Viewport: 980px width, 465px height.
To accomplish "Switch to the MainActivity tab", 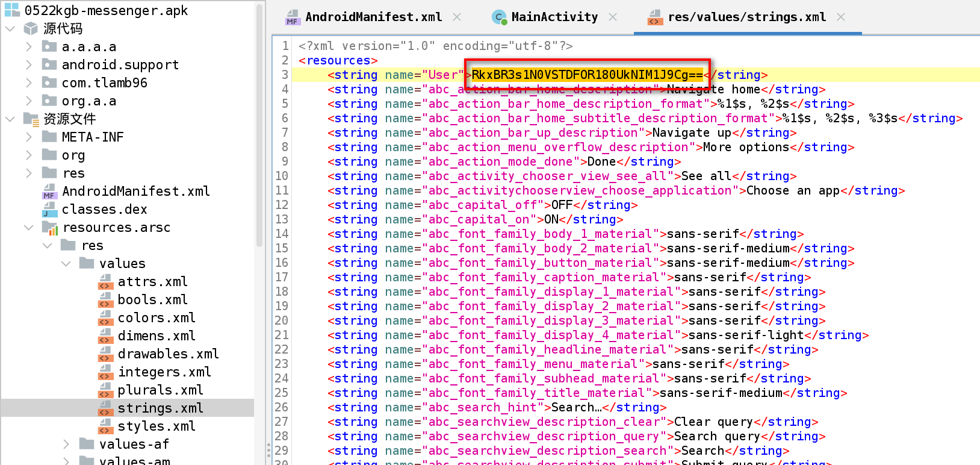I will click(554, 17).
